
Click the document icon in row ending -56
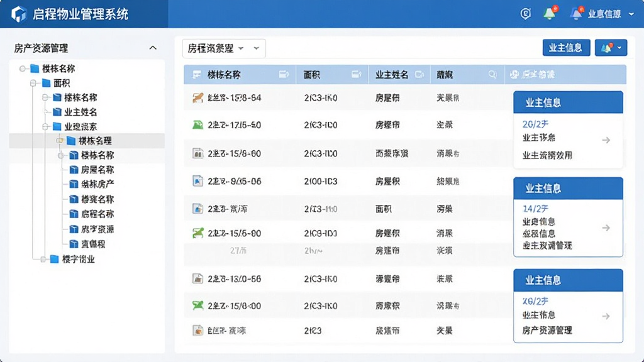click(x=198, y=278)
